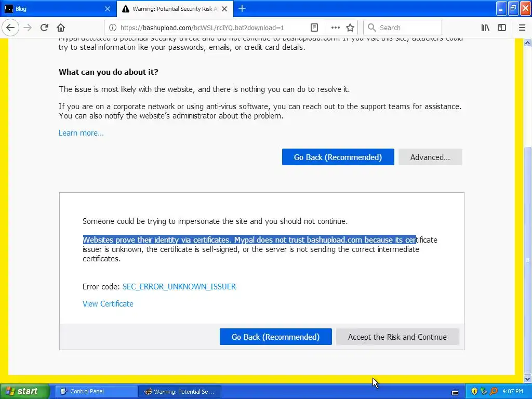532x399 pixels.
Task: Click the forward navigation arrow
Action: 28,28
